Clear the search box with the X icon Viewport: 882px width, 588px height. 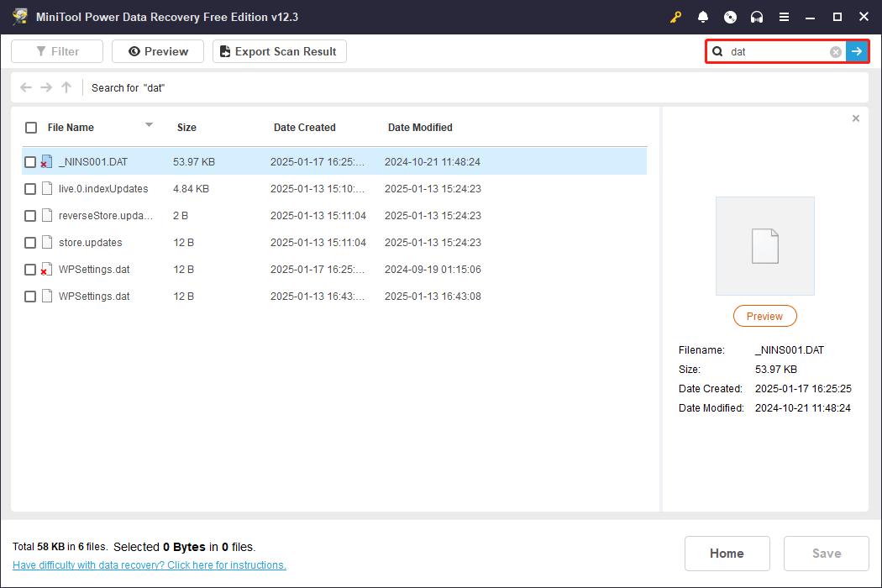point(835,51)
